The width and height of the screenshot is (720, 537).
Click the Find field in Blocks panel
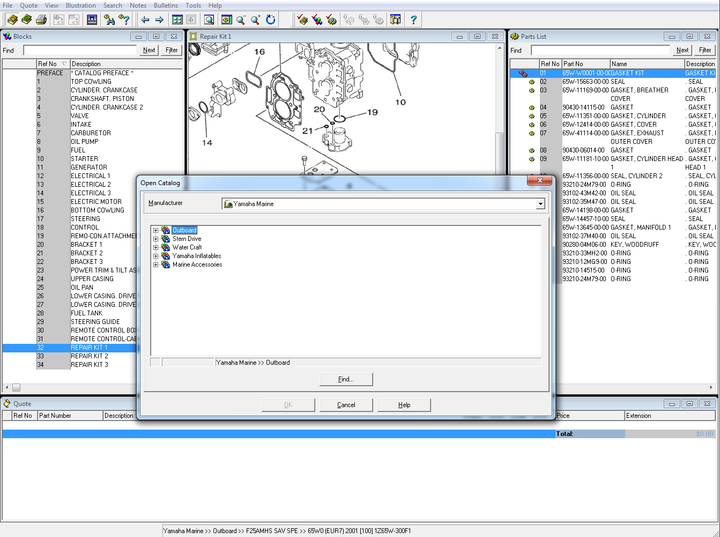pyautogui.click(x=80, y=50)
